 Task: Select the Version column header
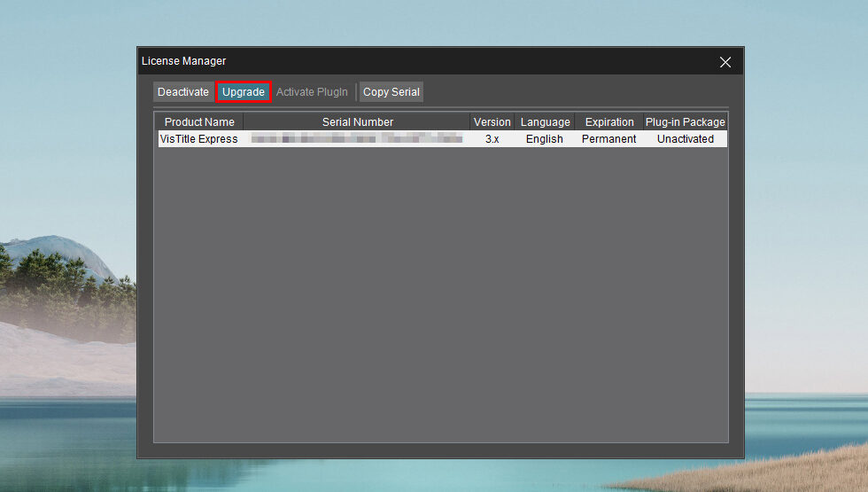492,122
